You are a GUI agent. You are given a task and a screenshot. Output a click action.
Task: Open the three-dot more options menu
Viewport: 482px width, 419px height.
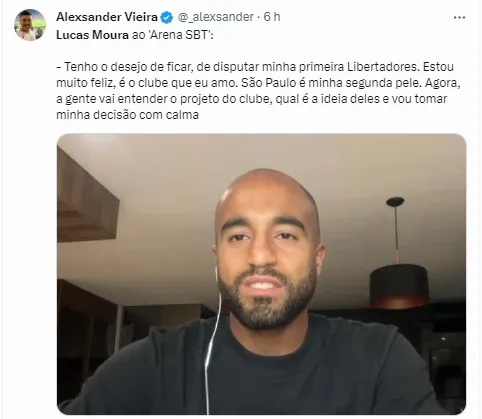pyautogui.click(x=459, y=17)
